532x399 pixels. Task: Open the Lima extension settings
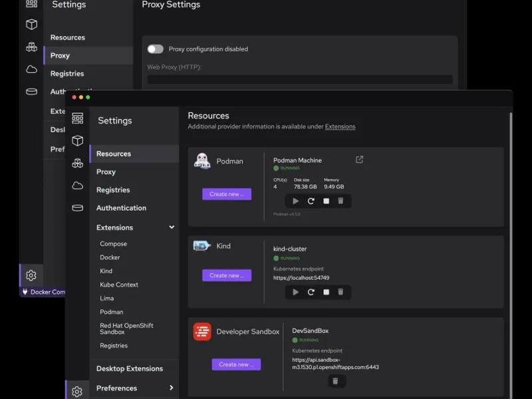click(x=107, y=298)
